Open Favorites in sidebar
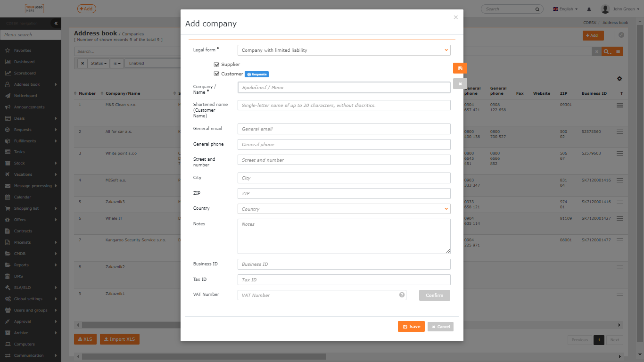The height and width of the screenshot is (362, 644). pos(23,50)
